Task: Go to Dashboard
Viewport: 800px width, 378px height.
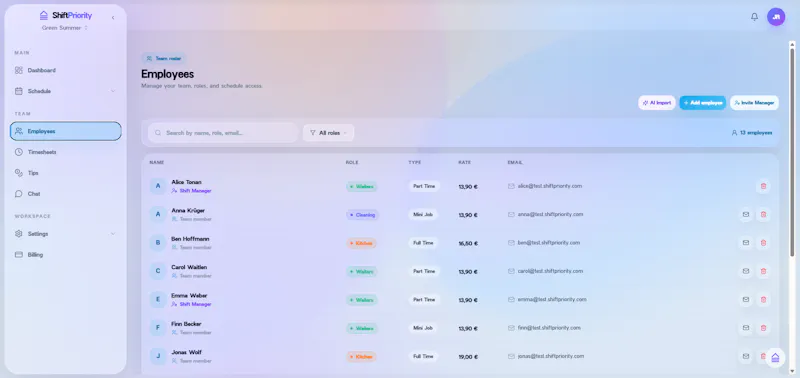Action: coord(65,70)
